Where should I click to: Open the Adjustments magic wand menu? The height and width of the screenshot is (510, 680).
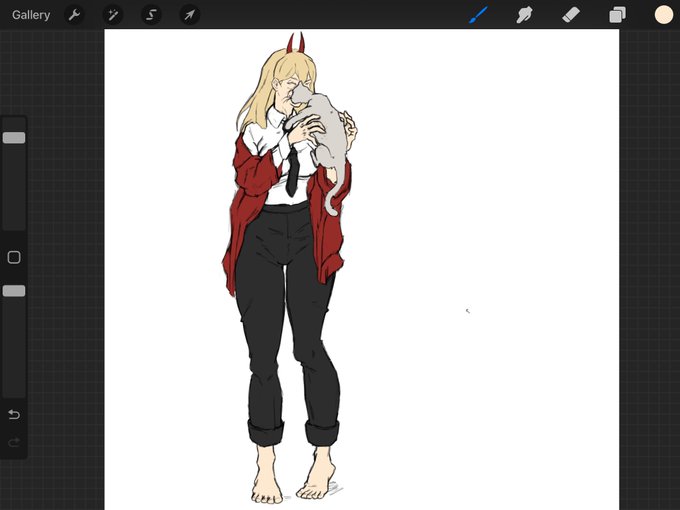113,15
